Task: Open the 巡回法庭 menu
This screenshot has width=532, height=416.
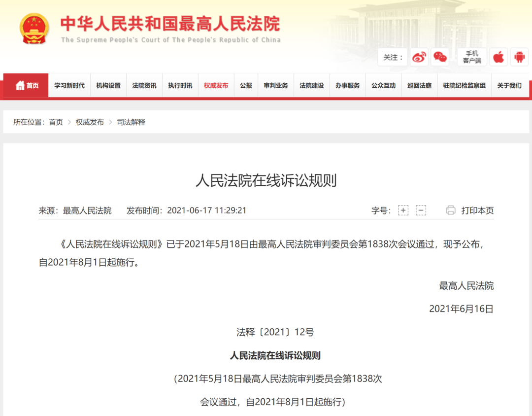Action: [420, 86]
